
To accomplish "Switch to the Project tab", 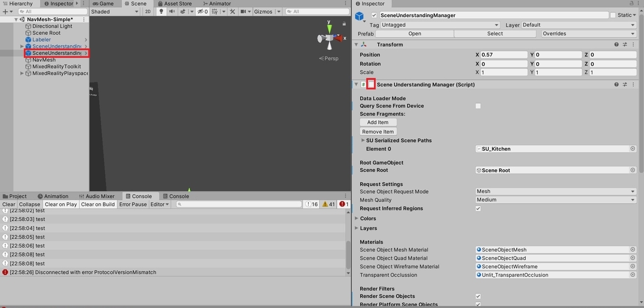I will 14,196.
